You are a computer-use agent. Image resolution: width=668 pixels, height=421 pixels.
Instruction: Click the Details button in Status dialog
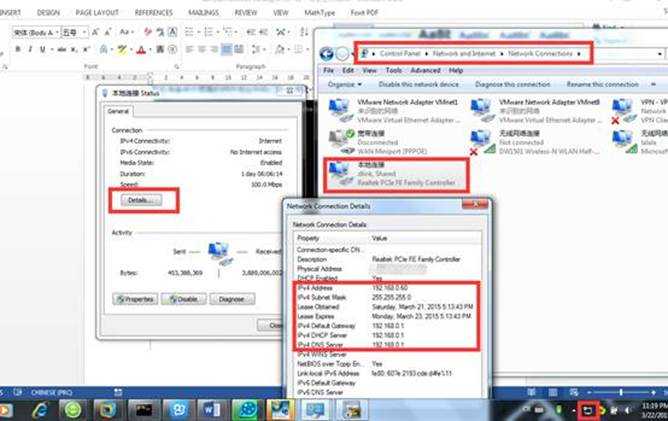pos(141,200)
